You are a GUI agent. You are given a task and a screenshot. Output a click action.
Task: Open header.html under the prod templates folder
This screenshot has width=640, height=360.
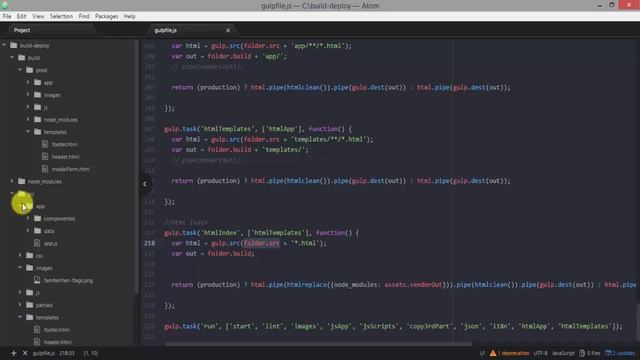pos(66,157)
